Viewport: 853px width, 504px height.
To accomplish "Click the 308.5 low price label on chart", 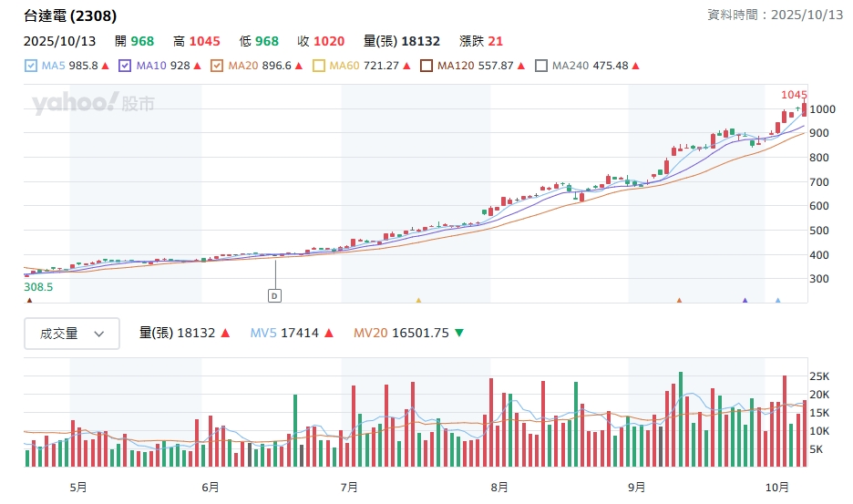I will 38,286.
